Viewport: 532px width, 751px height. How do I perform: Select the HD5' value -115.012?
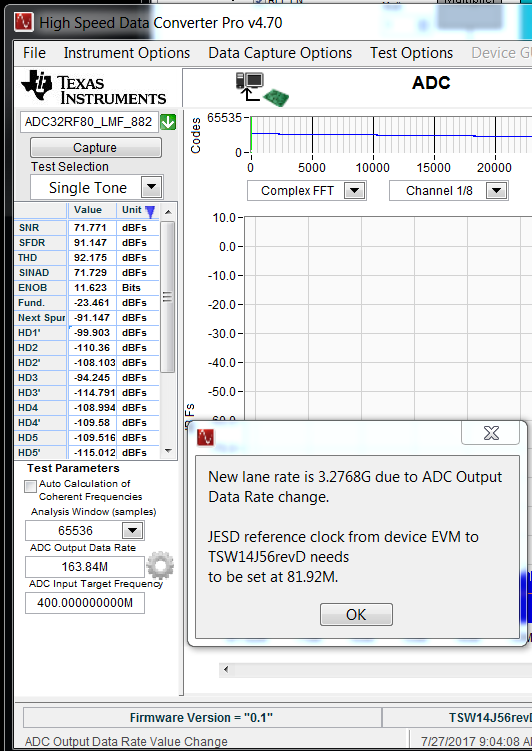[94, 453]
